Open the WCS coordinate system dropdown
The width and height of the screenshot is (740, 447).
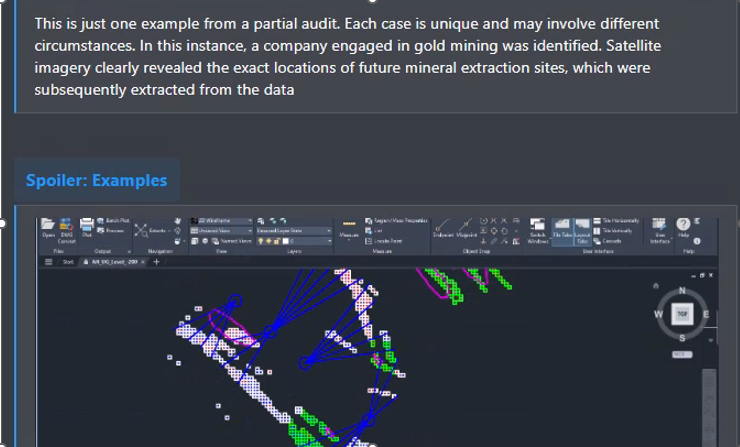click(683, 354)
